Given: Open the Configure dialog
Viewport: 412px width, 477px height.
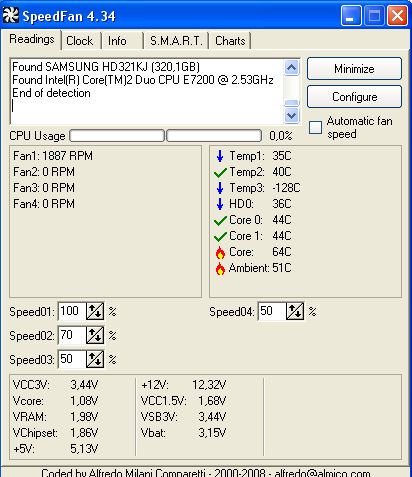Looking at the screenshot, I should coord(354,97).
